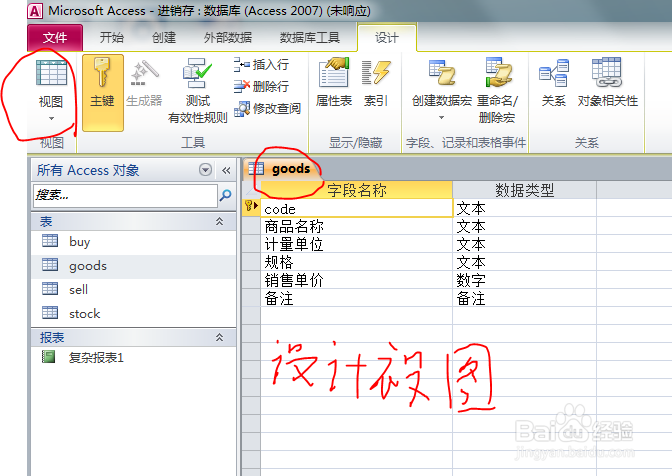The image size is (672, 476).
Task: Open the 视图 dropdown arrow
Action: pos(51,119)
